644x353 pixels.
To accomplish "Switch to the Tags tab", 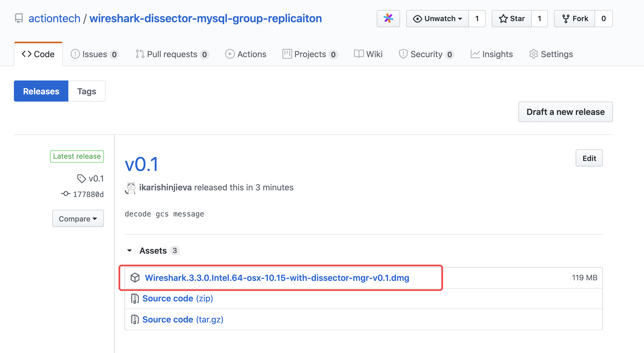I will pyautogui.click(x=87, y=91).
